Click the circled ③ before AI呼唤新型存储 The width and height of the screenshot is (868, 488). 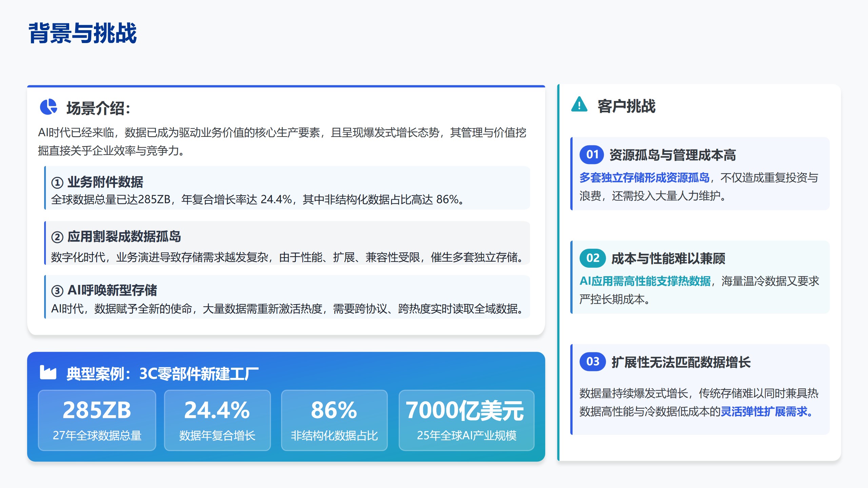click(x=57, y=291)
